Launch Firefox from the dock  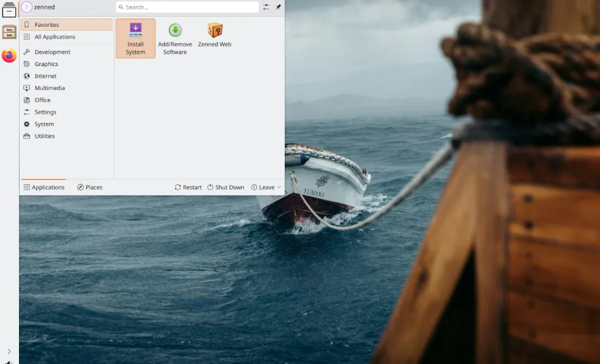9,55
